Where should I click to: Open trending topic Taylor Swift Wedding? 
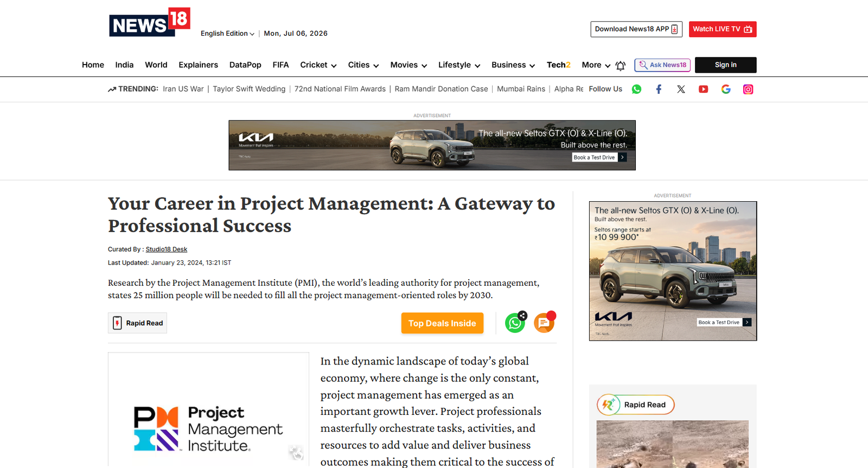tap(249, 89)
